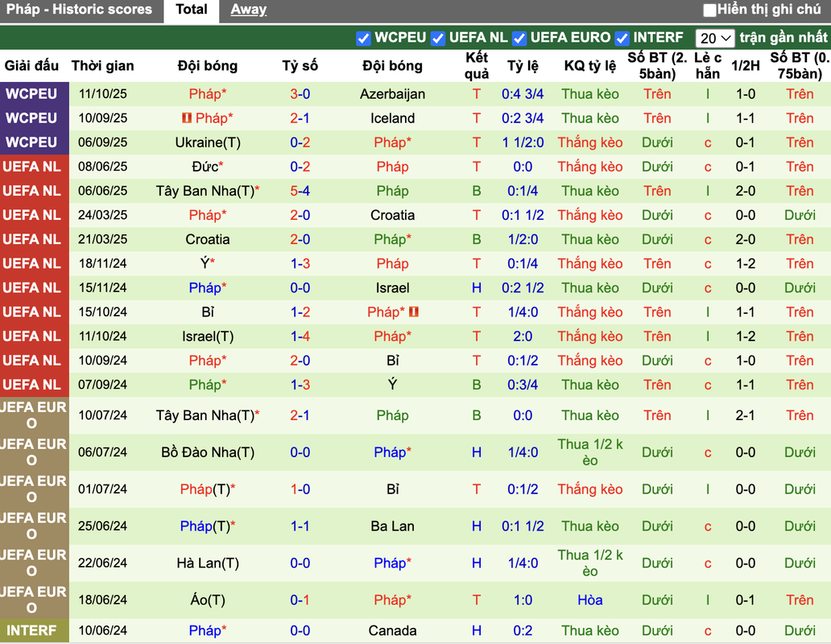Click Hà Lan(T) team name
831x644 pixels.
[208, 563]
